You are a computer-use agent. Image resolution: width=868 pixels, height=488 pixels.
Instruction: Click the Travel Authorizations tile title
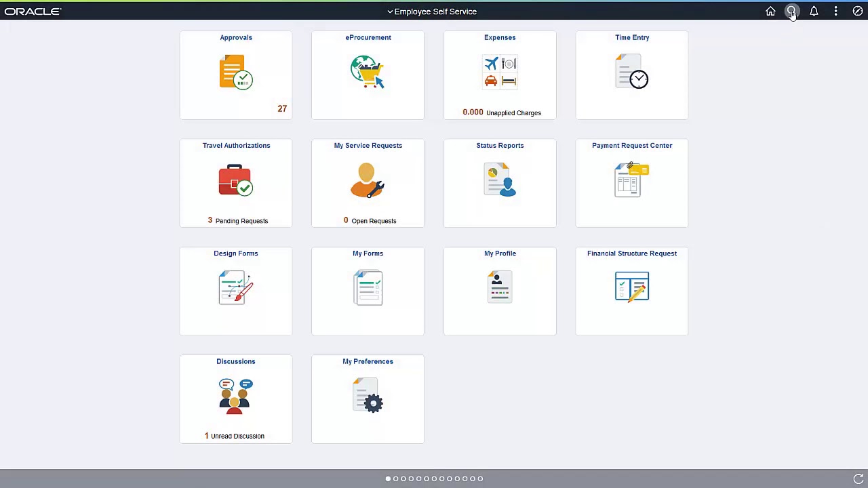click(236, 145)
